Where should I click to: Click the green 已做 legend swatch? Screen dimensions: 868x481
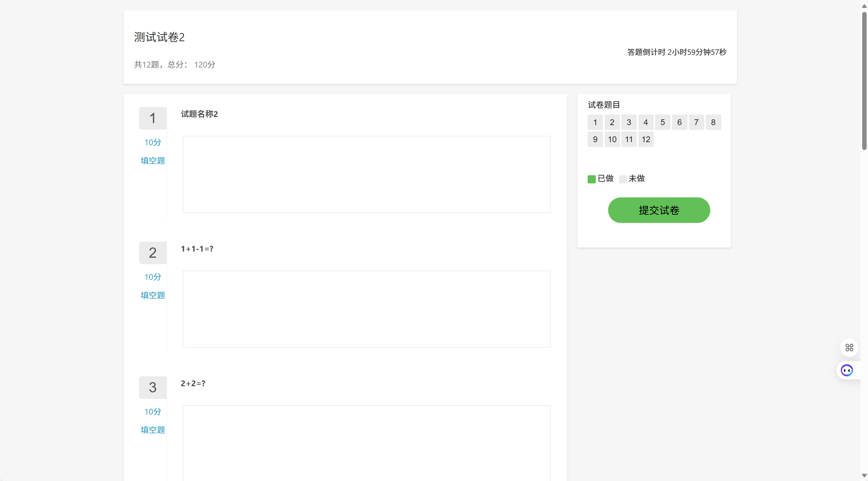[x=591, y=179]
